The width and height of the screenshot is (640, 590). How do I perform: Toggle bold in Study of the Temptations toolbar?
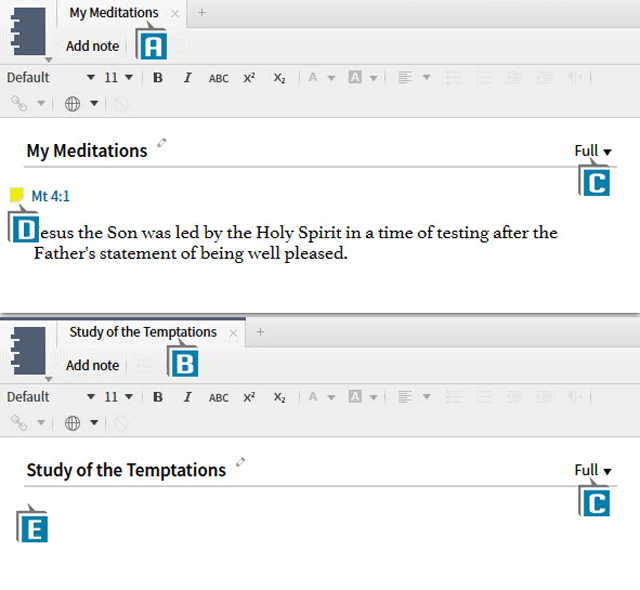coord(158,397)
